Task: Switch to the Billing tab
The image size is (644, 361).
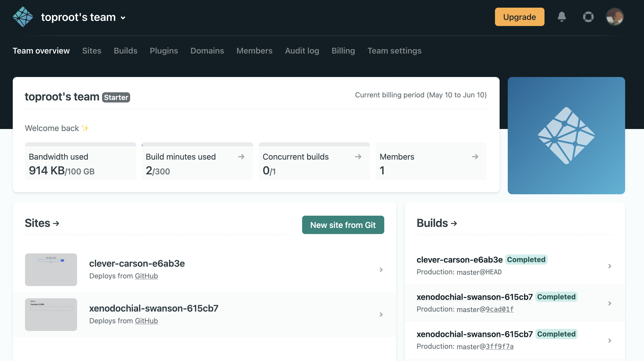Action: [343, 51]
